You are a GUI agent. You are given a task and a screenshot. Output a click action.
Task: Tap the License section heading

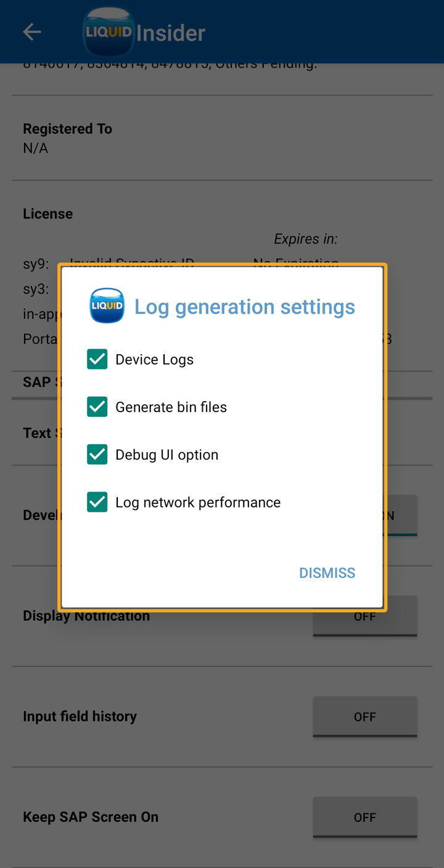(x=48, y=214)
